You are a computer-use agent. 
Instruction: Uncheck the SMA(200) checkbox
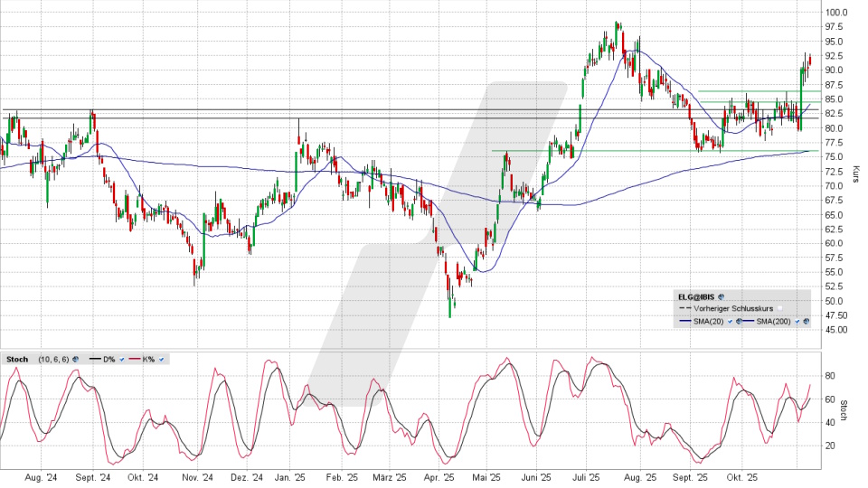(x=796, y=320)
